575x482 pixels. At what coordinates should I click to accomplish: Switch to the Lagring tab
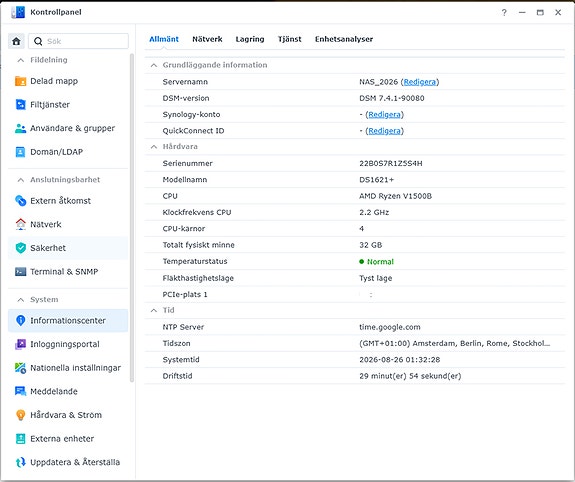tap(250, 39)
